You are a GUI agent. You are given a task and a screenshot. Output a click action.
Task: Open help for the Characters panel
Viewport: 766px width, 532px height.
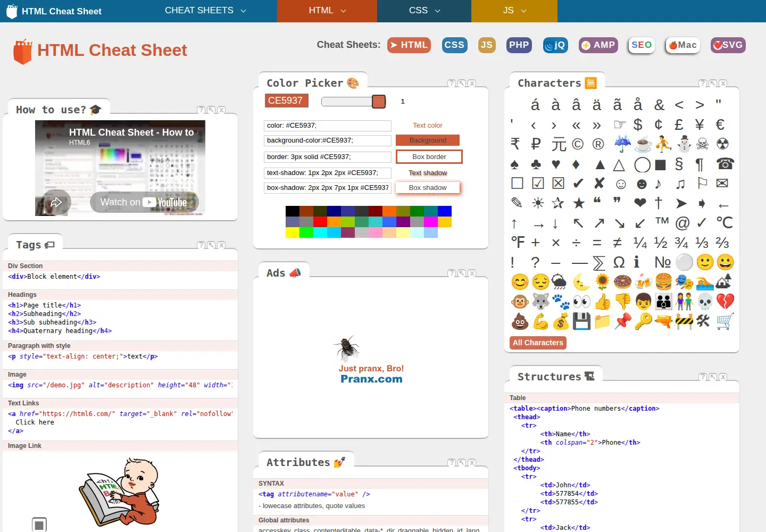point(703,84)
